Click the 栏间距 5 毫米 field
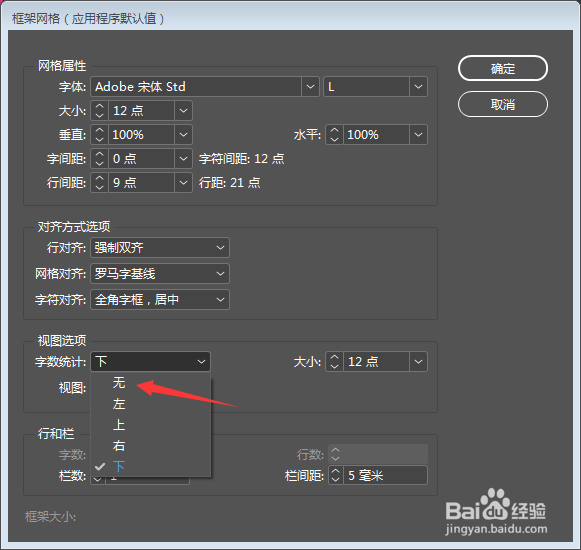 (385, 475)
